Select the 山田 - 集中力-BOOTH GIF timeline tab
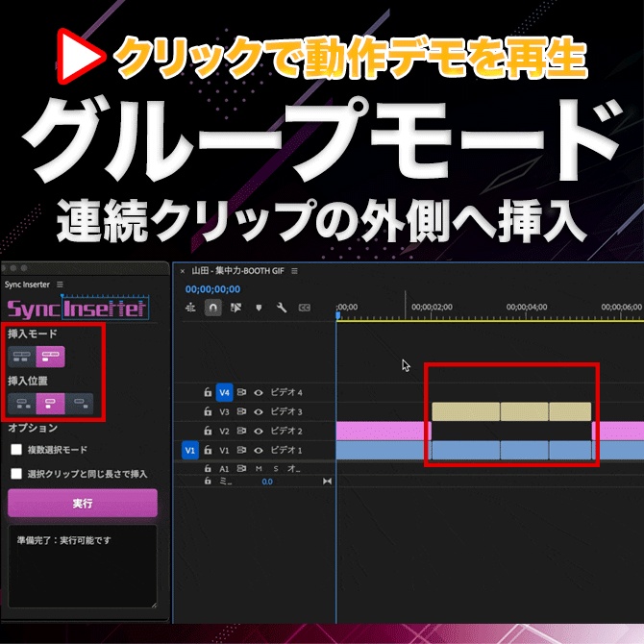 (237, 271)
